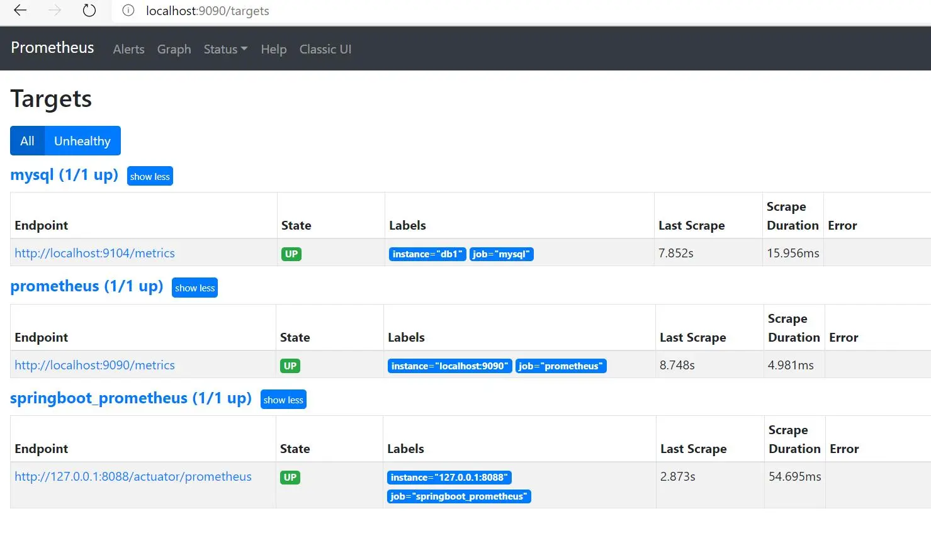This screenshot has height=560, width=931.
Task: Click the job="prometheus" label badge
Action: click(x=561, y=366)
